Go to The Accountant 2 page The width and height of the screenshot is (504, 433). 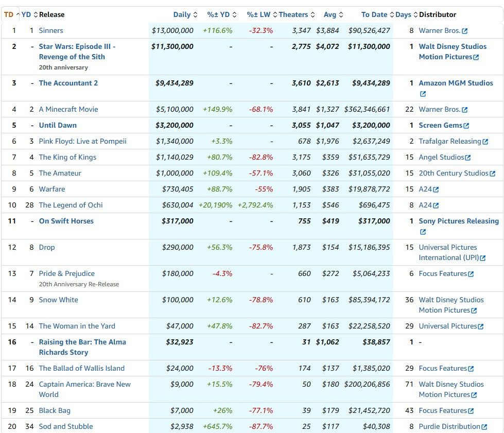click(x=68, y=83)
